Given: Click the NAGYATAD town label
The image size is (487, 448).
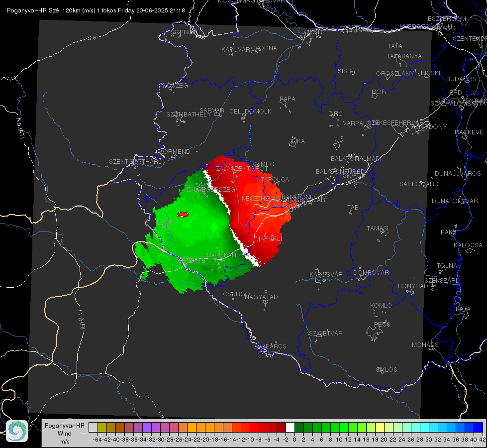Looking at the screenshot, I should point(261,297).
